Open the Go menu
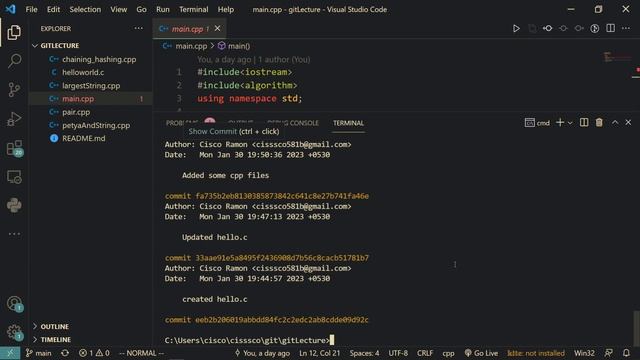640x360 pixels. [141, 9]
